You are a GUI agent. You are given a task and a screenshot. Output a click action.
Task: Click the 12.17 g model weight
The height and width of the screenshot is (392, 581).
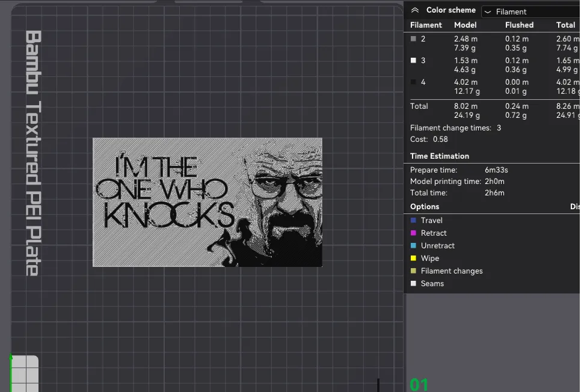(467, 91)
